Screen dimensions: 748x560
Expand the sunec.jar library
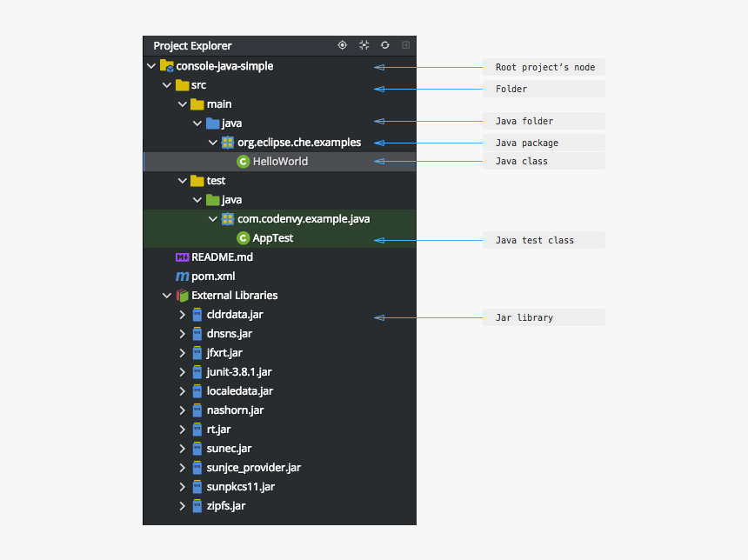tap(183, 449)
